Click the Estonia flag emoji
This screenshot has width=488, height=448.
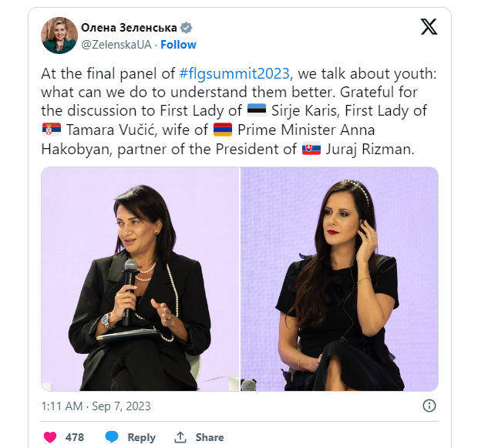pyautogui.click(x=257, y=112)
